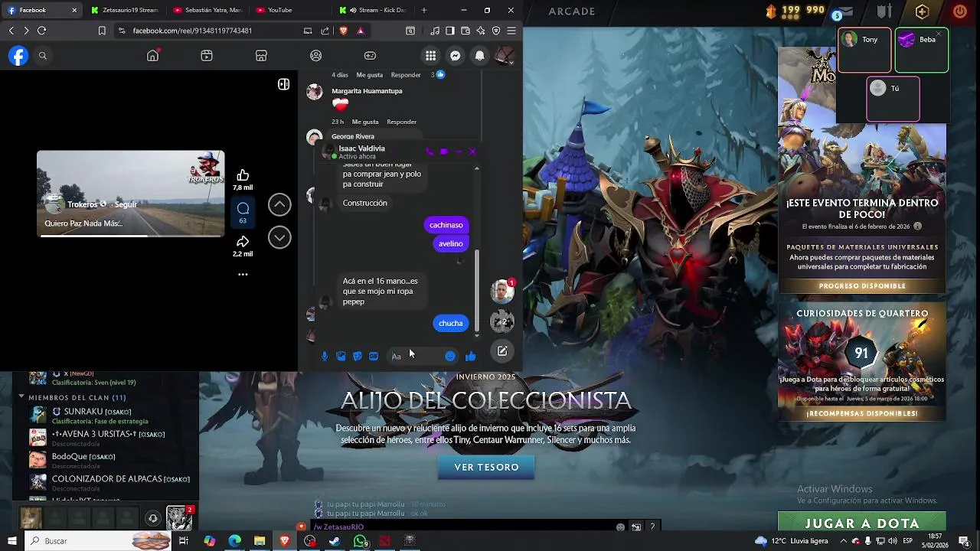The image size is (980, 551).
Task: Start video call with Isaac Valdivia
Action: [443, 152]
